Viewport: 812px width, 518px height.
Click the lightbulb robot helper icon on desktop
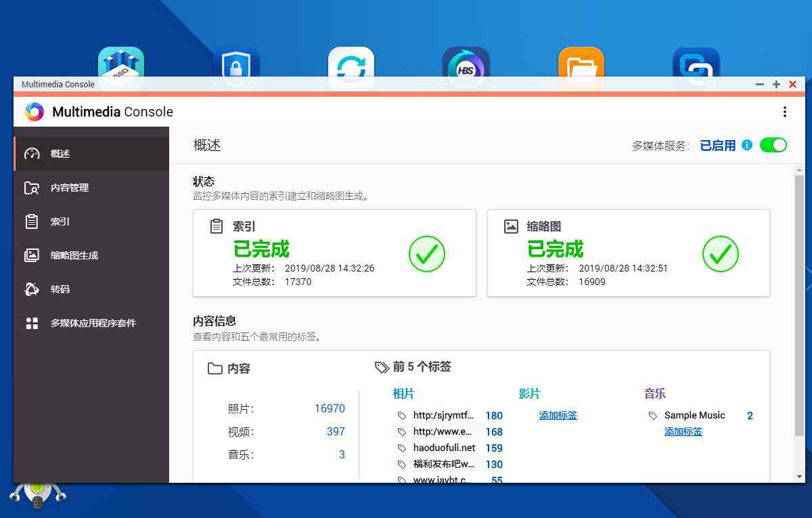(x=38, y=494)
